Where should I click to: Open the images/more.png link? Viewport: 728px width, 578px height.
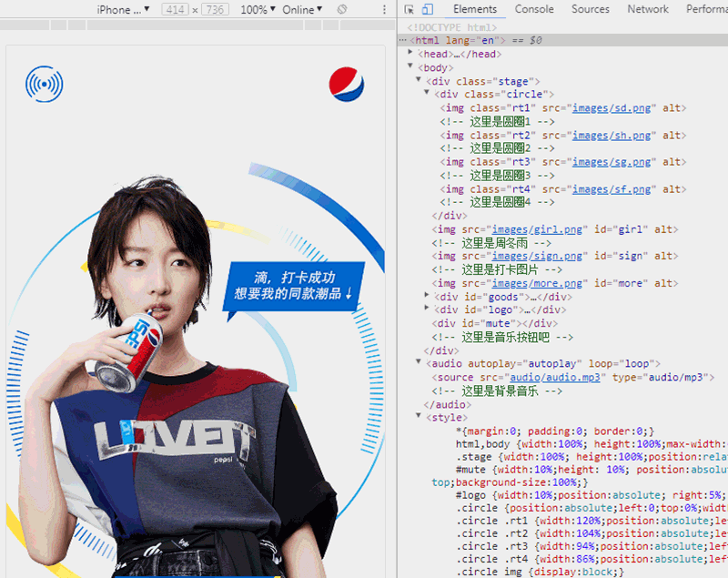(537, 283)
